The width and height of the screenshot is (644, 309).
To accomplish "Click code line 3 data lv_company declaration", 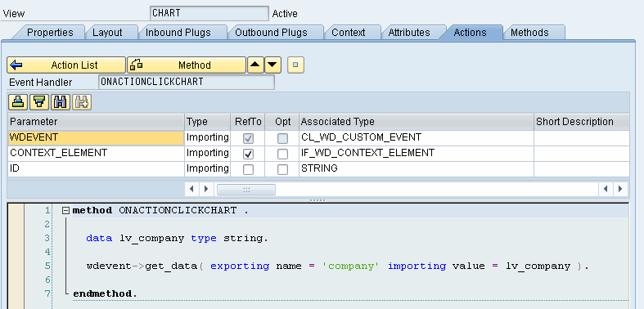I will pyautogui.click(x=177, y=239).
